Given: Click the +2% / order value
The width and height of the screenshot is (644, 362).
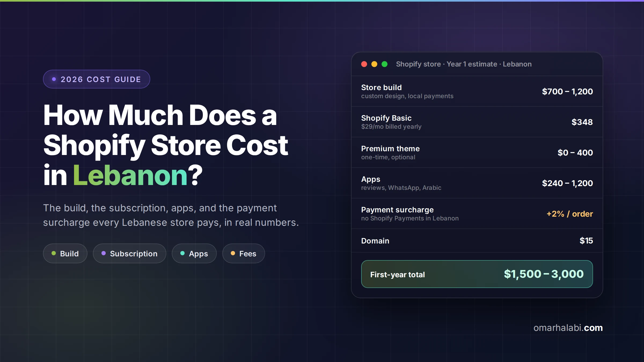Looking at the screenshot, I should tap(570, 214).
